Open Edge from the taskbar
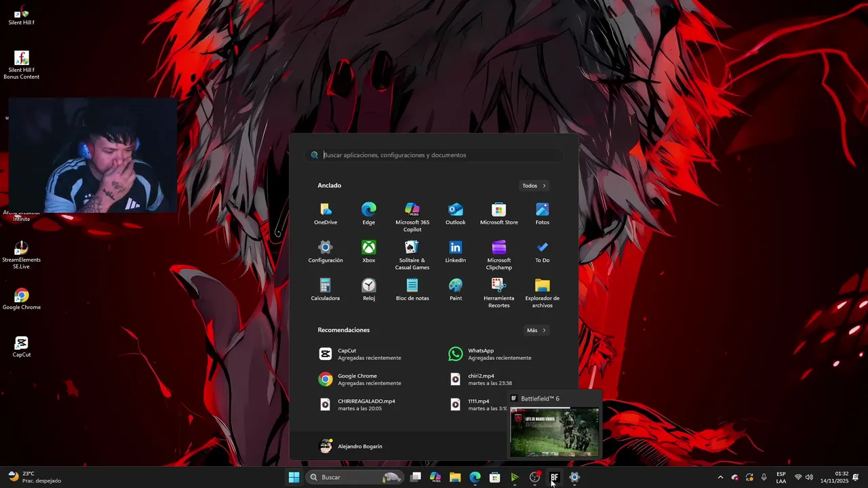Image resolution: width=868 pixels, height=488 pixels. [475, 477]
